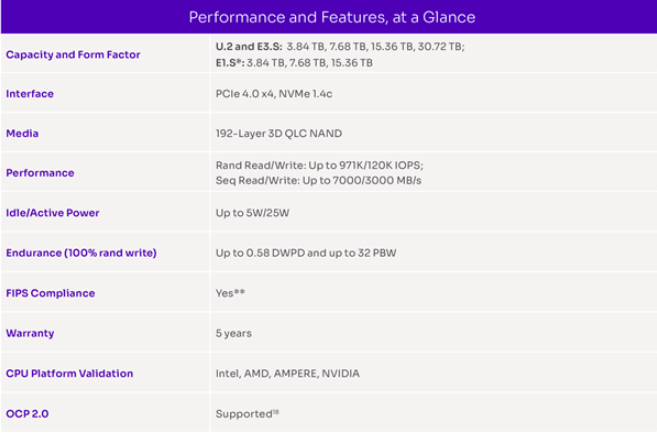Select the 'Media' row label
This screenshot has height=434, width=657.
click(22, 133)
